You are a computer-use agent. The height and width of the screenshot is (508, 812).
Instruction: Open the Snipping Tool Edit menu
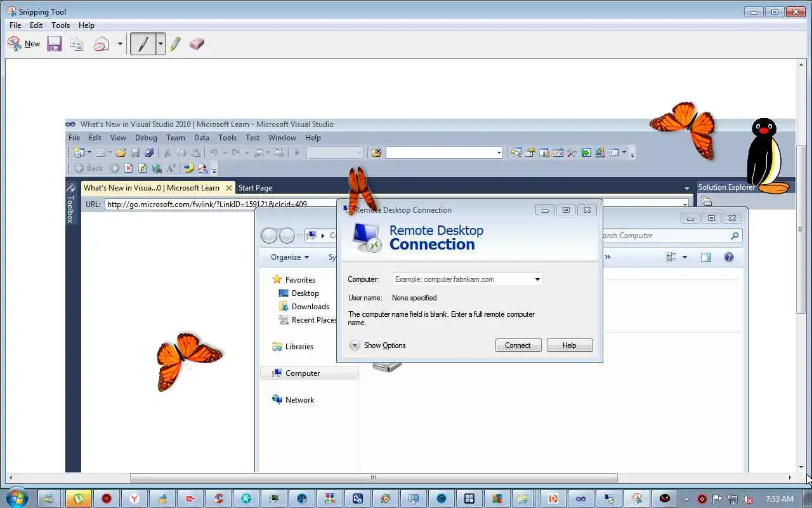[x=36, y=25]
